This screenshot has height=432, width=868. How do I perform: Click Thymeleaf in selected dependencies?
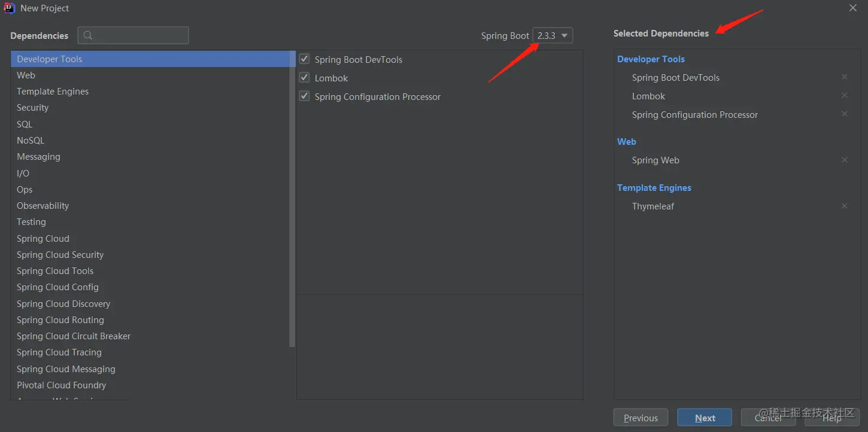point(653,206)
